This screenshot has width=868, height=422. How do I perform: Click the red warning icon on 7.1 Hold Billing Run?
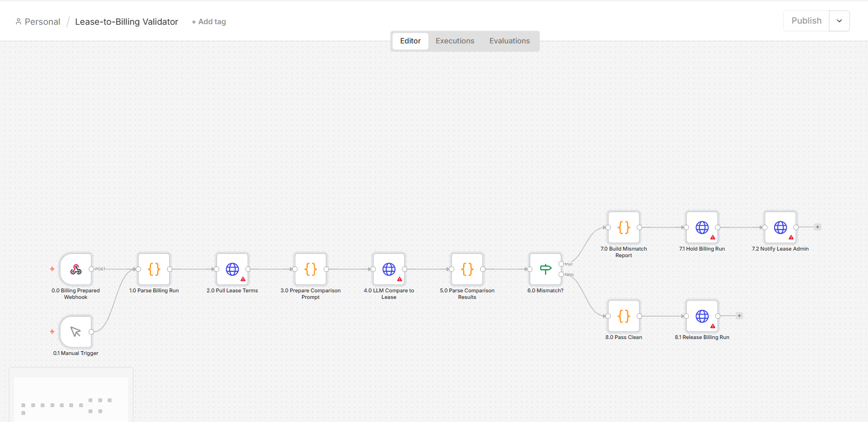[713, 237]
